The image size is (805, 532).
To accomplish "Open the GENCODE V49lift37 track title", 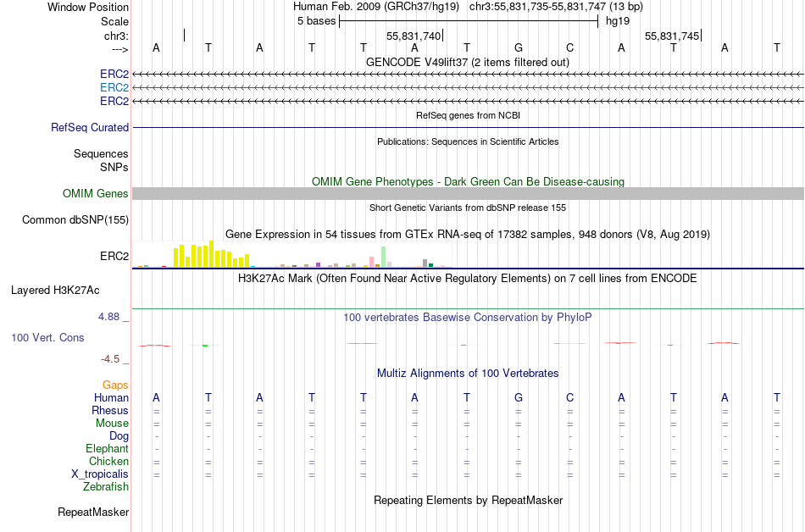I will click(x=468, y=62).
